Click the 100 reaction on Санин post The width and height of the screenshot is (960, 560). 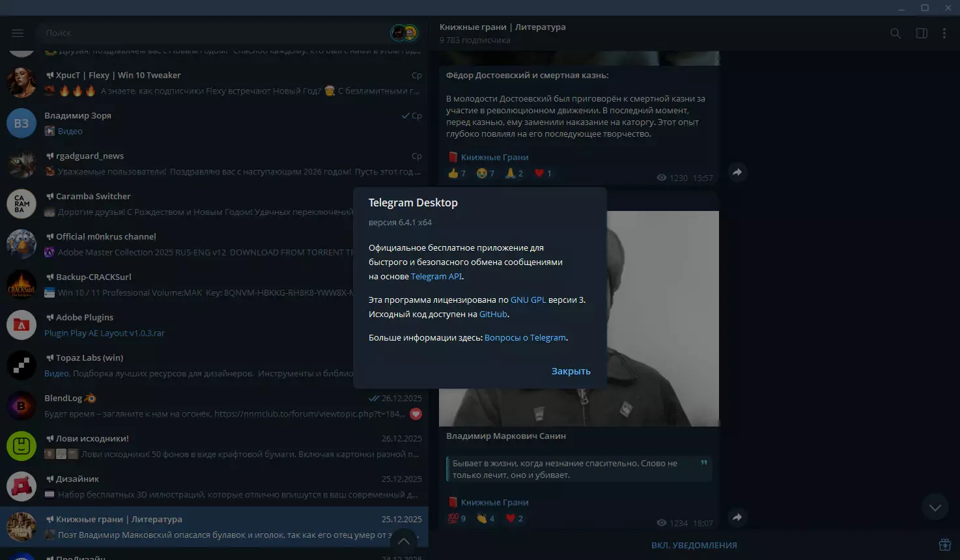pyautogui.click(x=457, y=518)
